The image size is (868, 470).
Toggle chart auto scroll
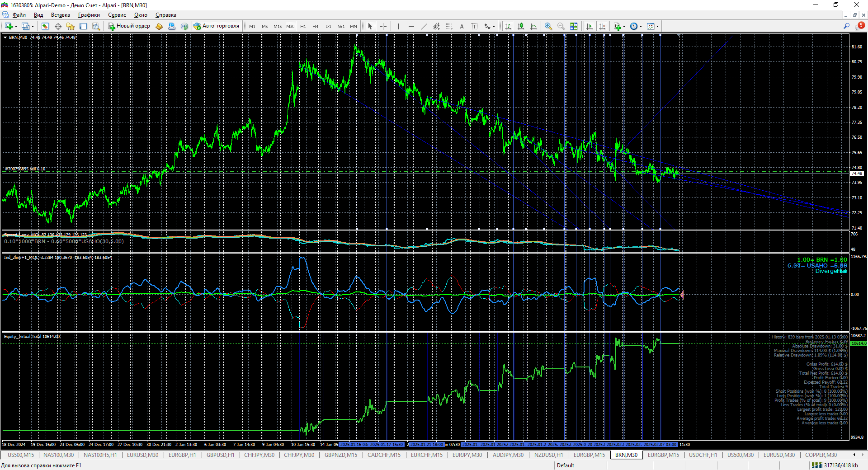point(590,26)
